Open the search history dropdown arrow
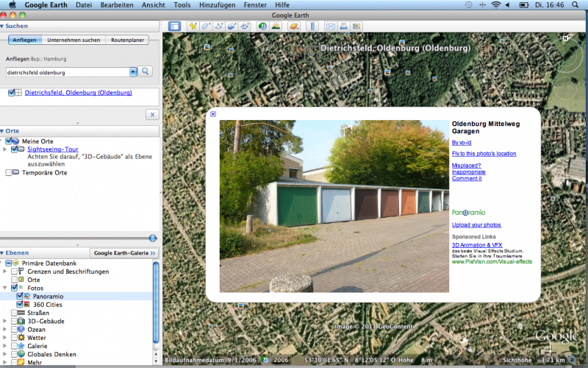This screenshot has width=588, height=368. 133,71
